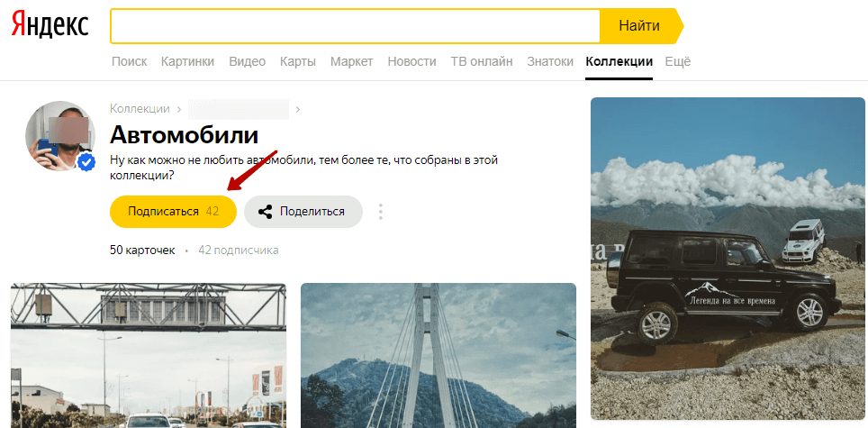Open the Новости tab
Image resolution: width=868 pixels, height=428 pixels.
pyautogui.click(x=411, y=61)
